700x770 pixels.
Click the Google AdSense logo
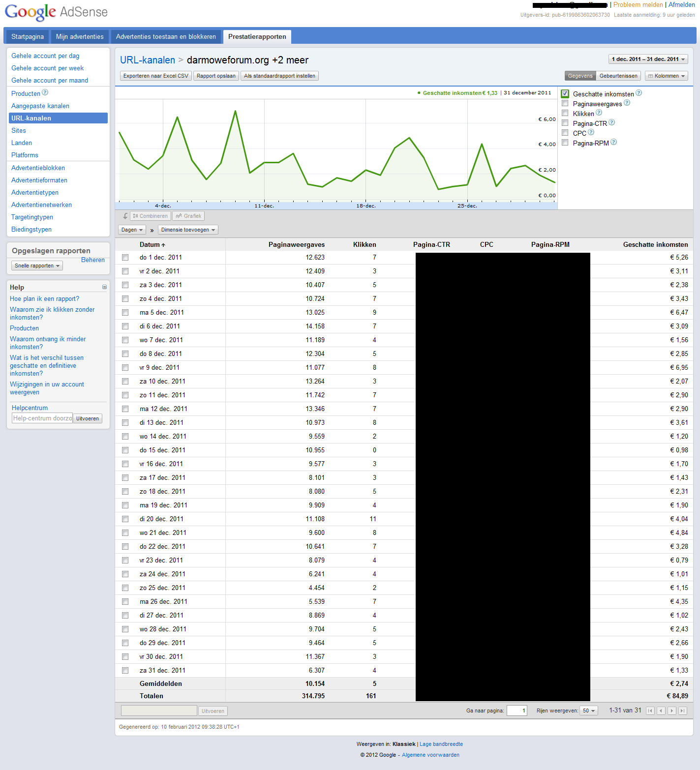click(56, 12)
